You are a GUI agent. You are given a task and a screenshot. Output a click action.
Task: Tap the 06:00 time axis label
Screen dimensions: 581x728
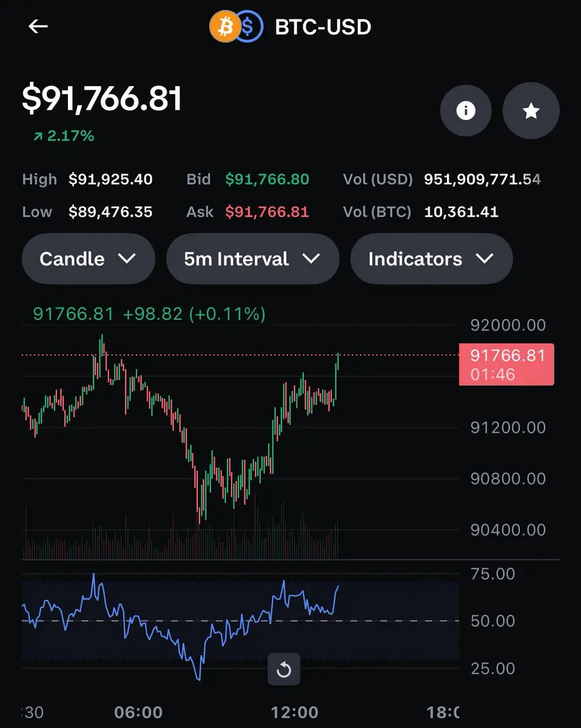click(138, 712)
